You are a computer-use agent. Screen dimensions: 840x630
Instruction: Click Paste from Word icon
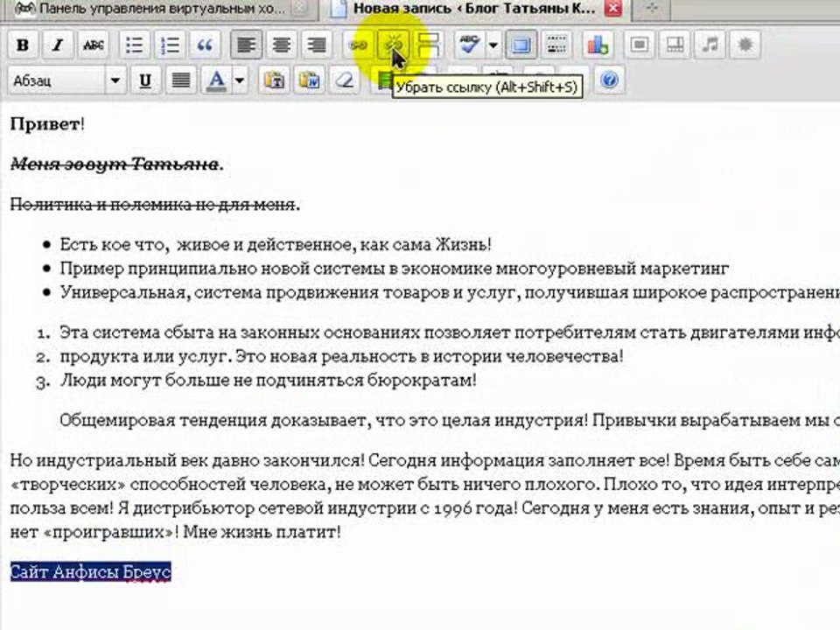point(309,80)
